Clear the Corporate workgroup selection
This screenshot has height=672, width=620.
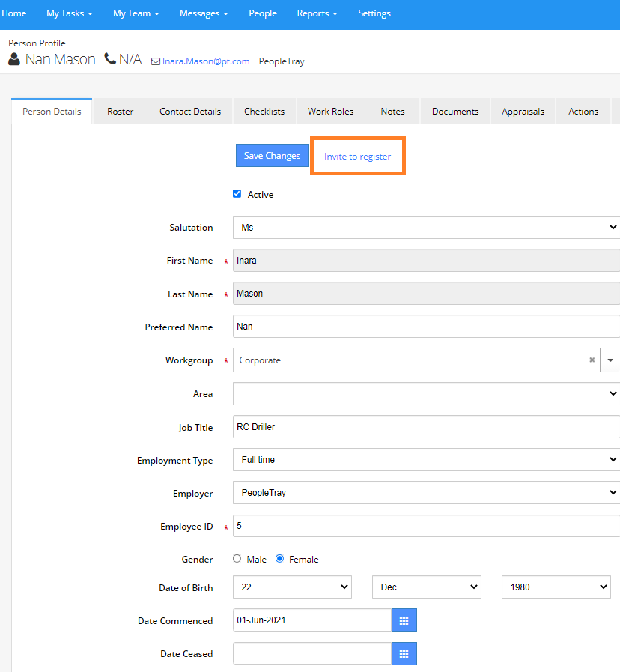click(592, 360)
